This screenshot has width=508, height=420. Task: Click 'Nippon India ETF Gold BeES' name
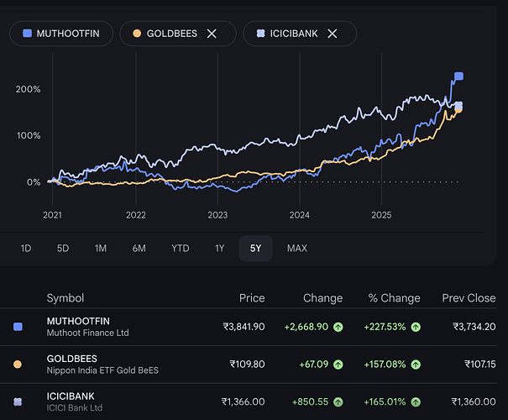tap(102, 370)
